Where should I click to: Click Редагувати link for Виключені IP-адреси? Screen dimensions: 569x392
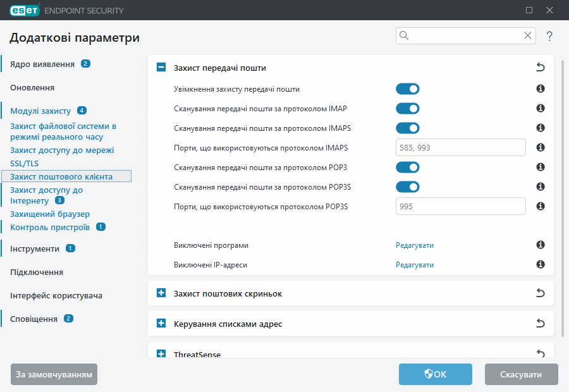tap(415, 265)
